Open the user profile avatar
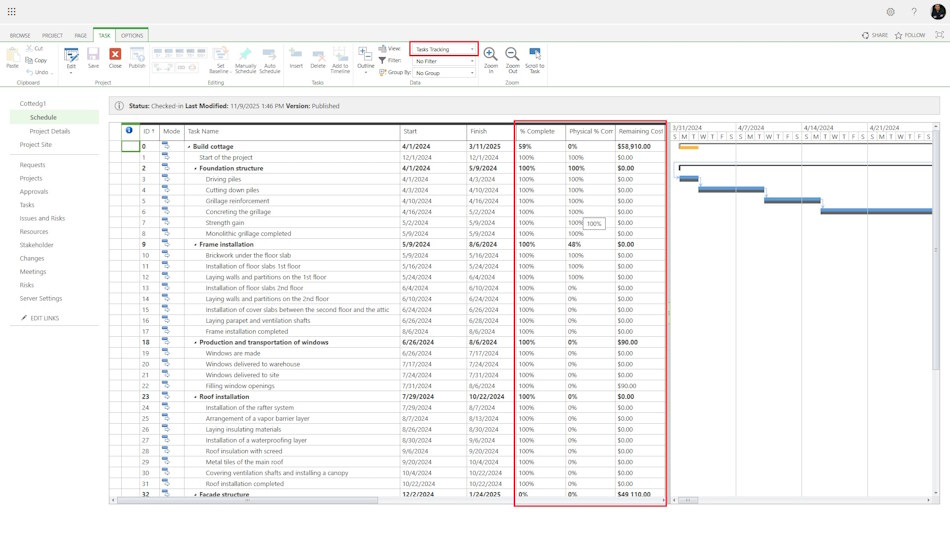 tap(937, 12)
